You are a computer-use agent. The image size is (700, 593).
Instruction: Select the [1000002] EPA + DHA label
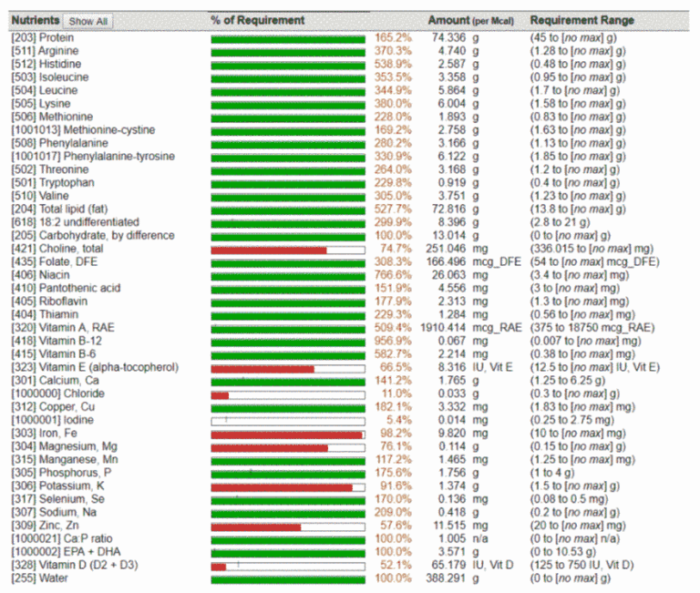point(62,552)
